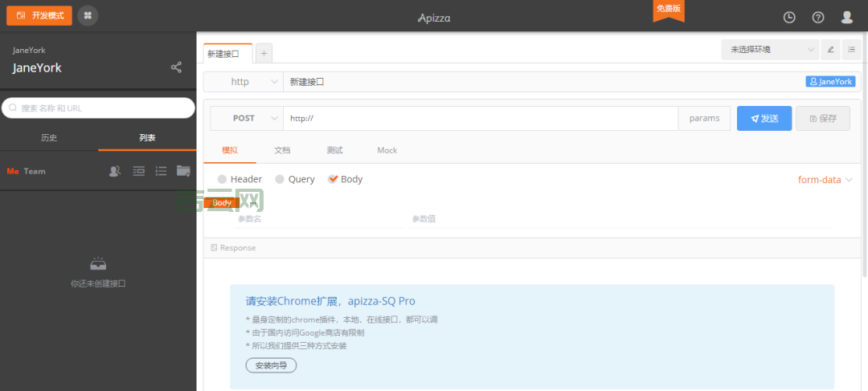This screenshot has height=391, width=868.
Task: Select the Header radio option
Action: point(222,180)
